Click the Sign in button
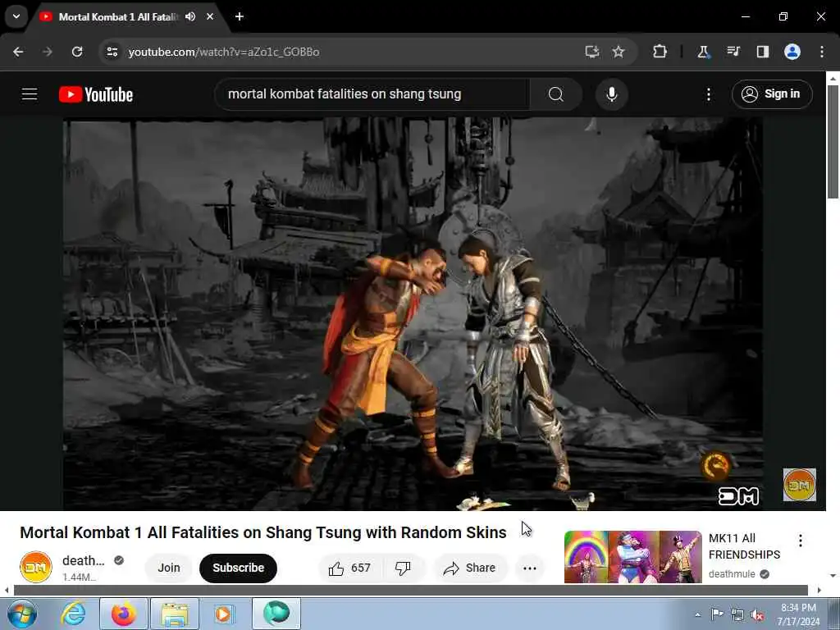The height and width of the screenshot is (630, 840). (772, 94)
